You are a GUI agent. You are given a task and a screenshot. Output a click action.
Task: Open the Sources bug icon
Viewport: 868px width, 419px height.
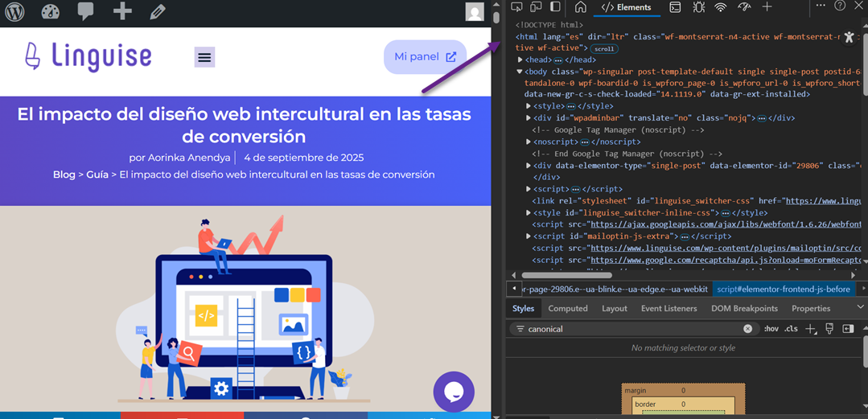(698, 7)
